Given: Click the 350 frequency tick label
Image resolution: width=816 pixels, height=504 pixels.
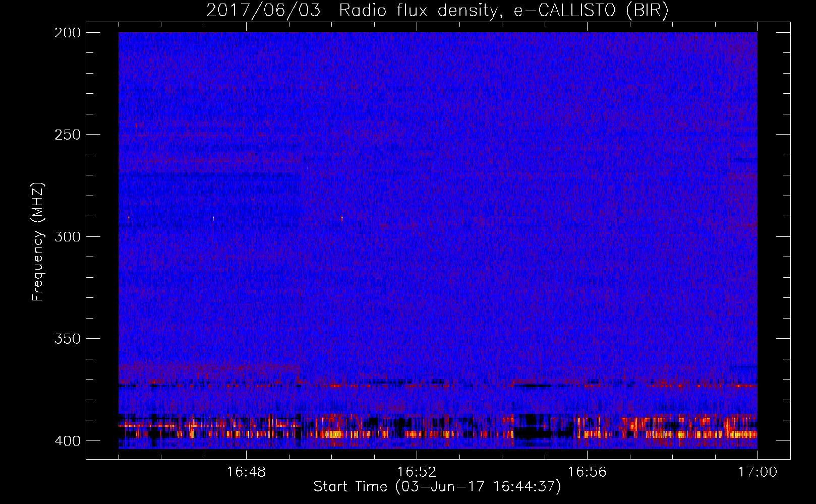Looking at the screenshot, I should (68, 339).
